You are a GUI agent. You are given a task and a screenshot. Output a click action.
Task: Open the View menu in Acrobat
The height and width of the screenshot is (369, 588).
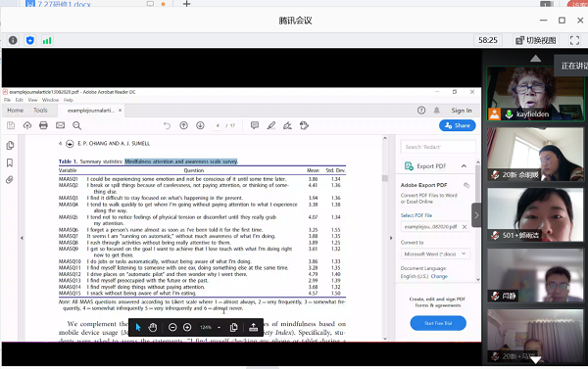(x=32, y=100)
